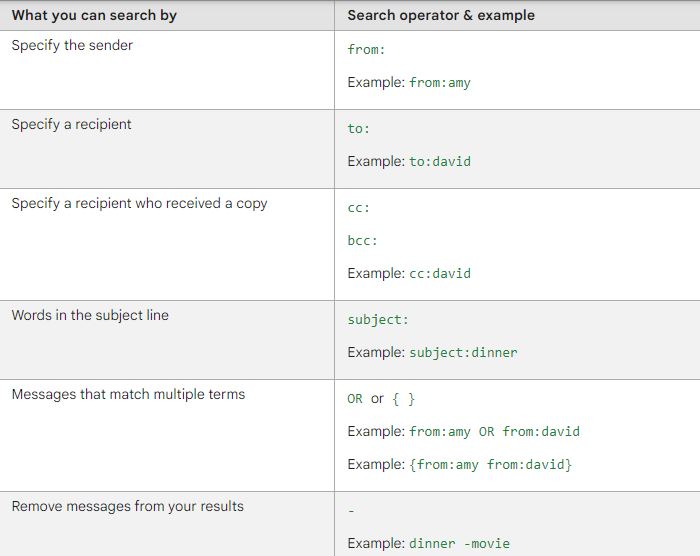Click the standalone "cc:" operator code

click(x=358, y=208)
